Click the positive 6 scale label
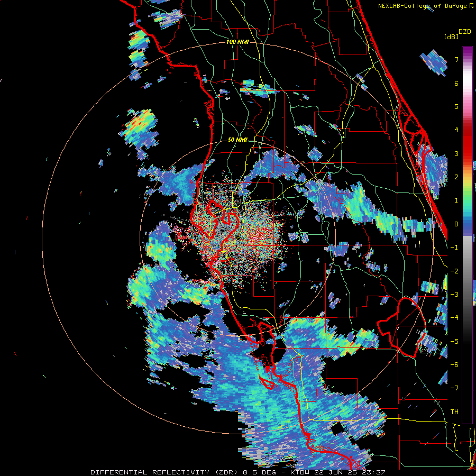476x476 pixels. [x=456, y=83]
